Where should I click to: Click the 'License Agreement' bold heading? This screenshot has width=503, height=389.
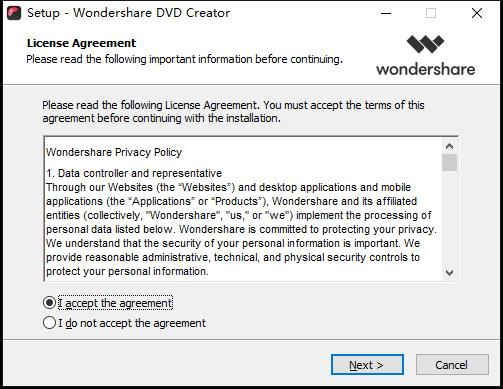tap(81, 43)
